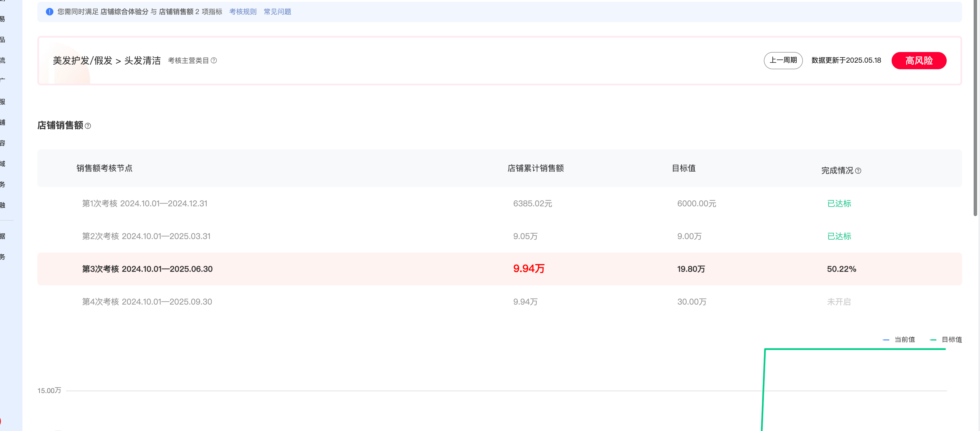
Task: Click help icon next to 店铺销售额 heading
Action: 88,126
